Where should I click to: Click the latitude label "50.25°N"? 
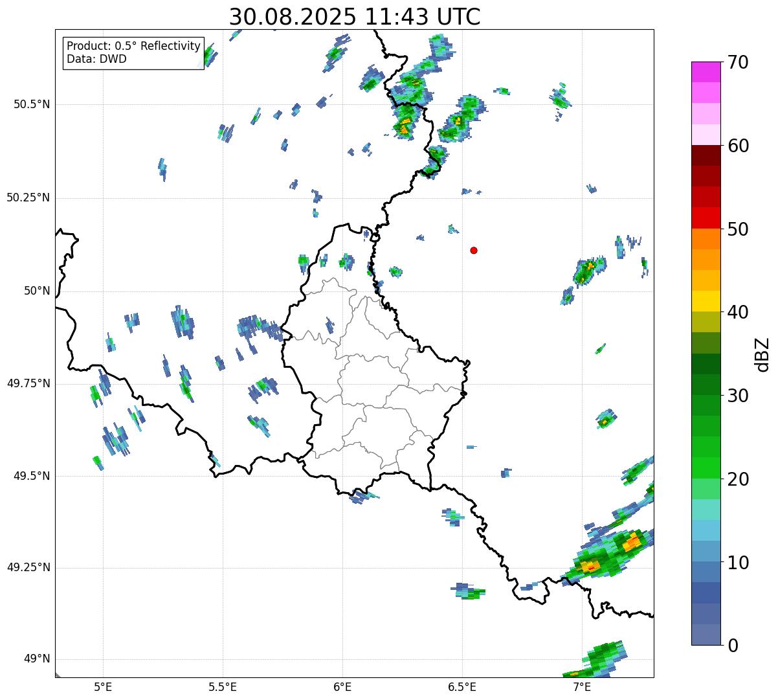tap(28, 198)
